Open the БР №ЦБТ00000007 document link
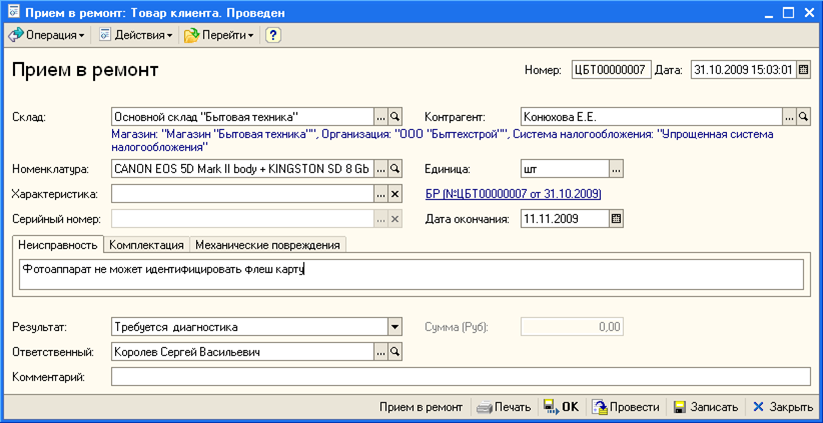This screenshot has width=823, height=423. coord(513,194)
